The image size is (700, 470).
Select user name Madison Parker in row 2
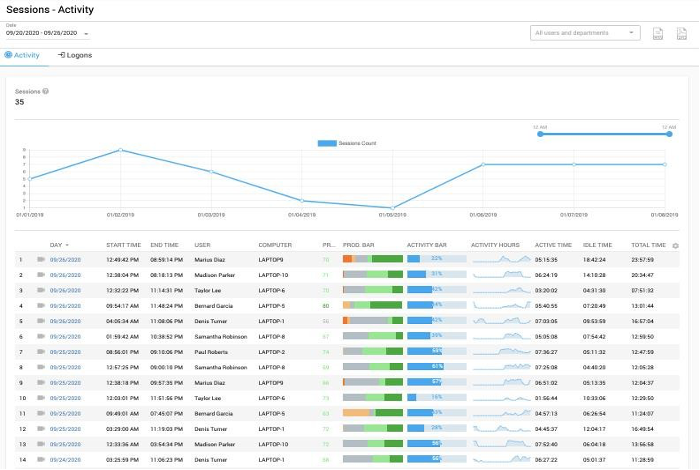[215, 275]
